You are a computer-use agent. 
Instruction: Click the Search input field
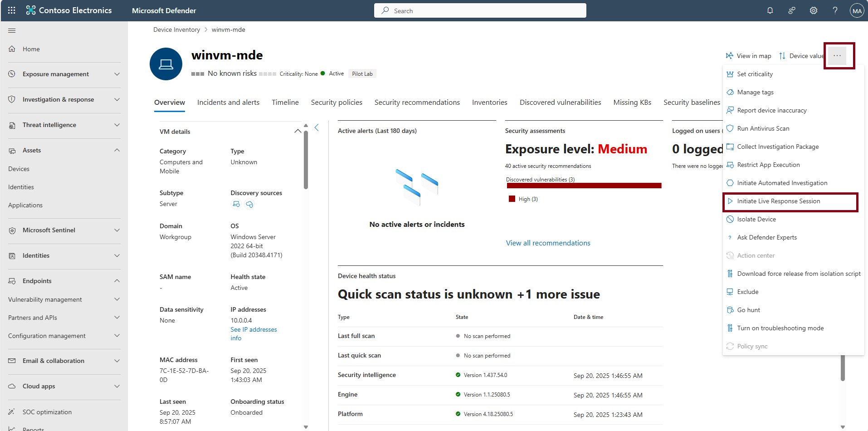[x=480, y=10]
